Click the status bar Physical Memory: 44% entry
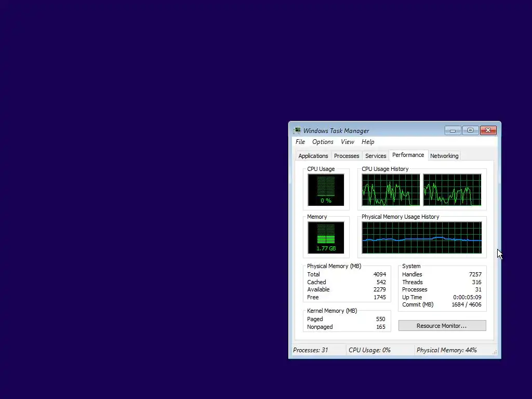Image resolution: width=532 pixels, height=399 pixels. 446,350
